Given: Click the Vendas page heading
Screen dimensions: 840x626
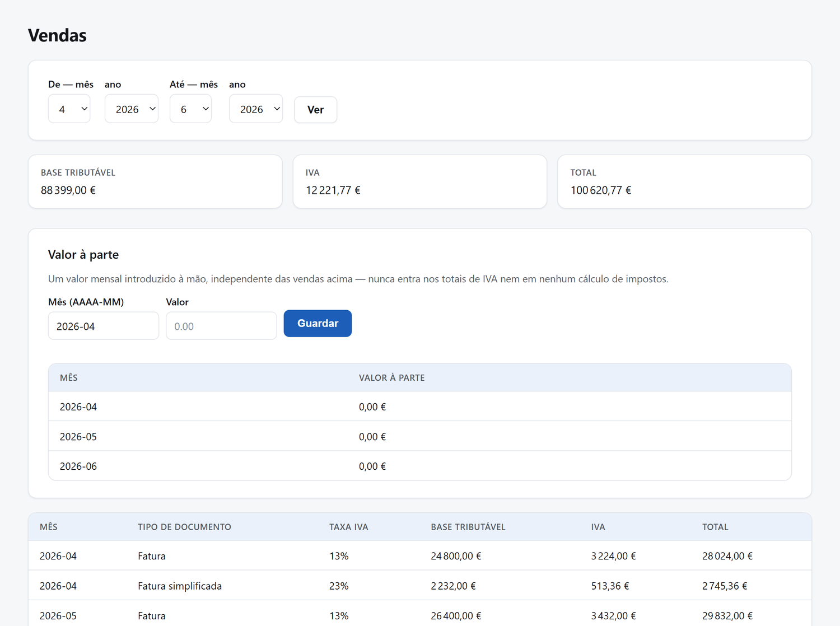Looking at the screenshot, I should point(57,35).
